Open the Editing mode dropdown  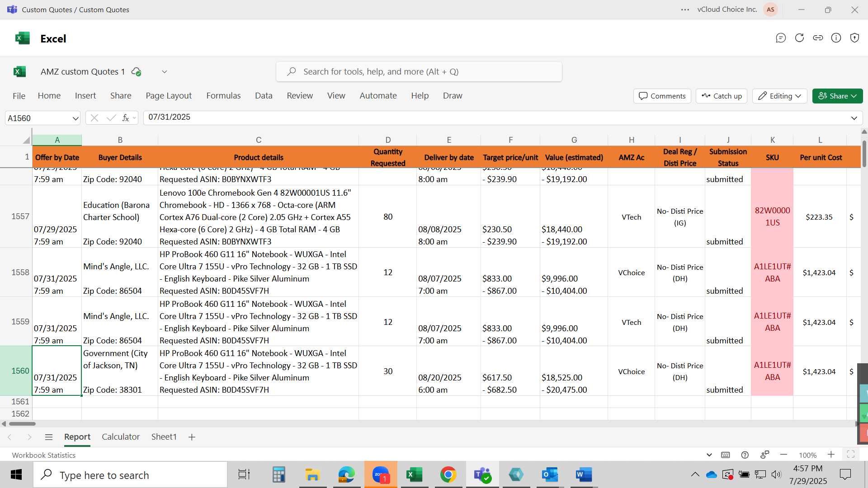(780, 96)
